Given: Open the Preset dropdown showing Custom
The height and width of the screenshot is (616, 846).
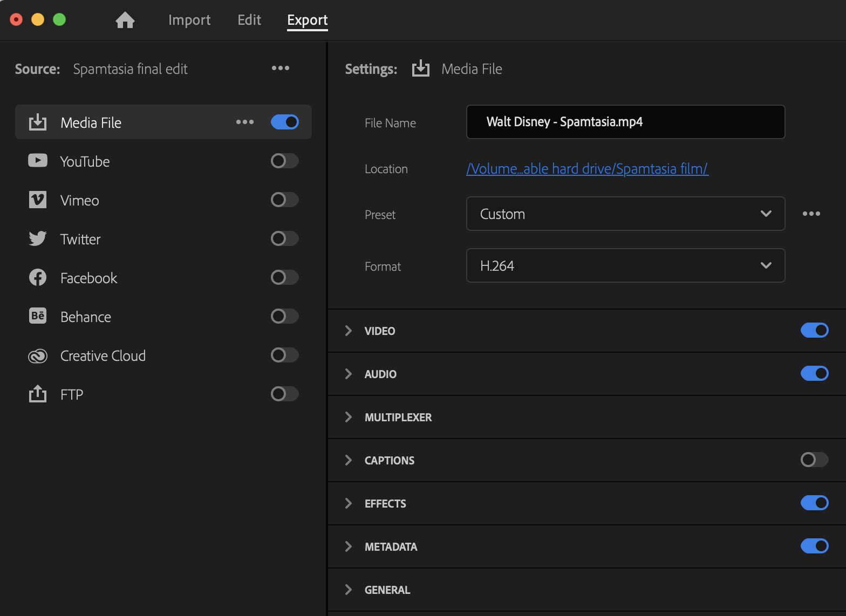Looking at the screenshot, I should pos(625,214).
